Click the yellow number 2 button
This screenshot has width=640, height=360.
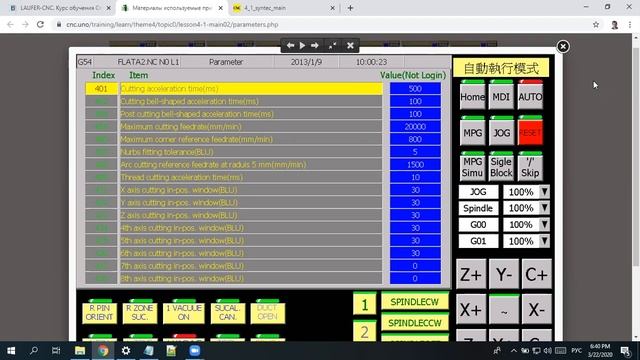pyautogui.click(x=364, y=331)
